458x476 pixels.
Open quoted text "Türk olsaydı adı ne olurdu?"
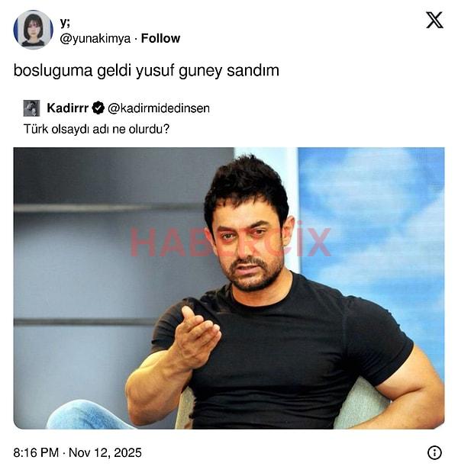(x=96, y=130)
